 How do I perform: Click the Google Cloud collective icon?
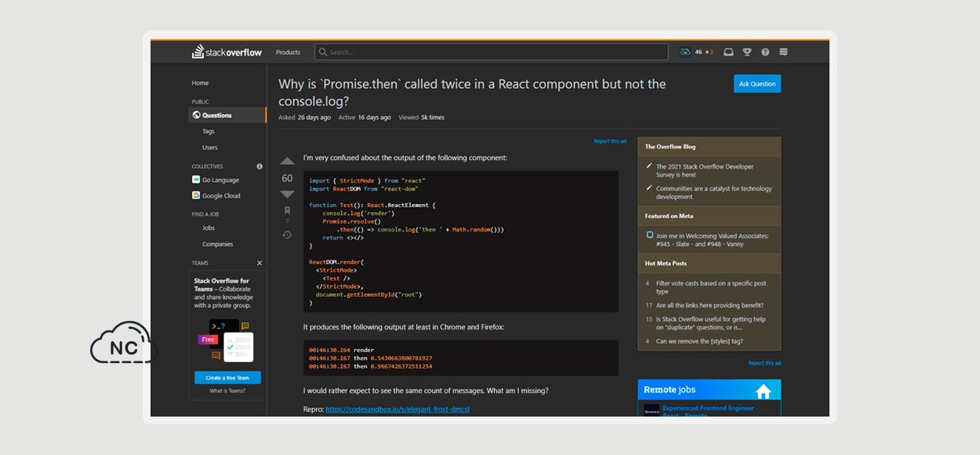coord(196,195)
